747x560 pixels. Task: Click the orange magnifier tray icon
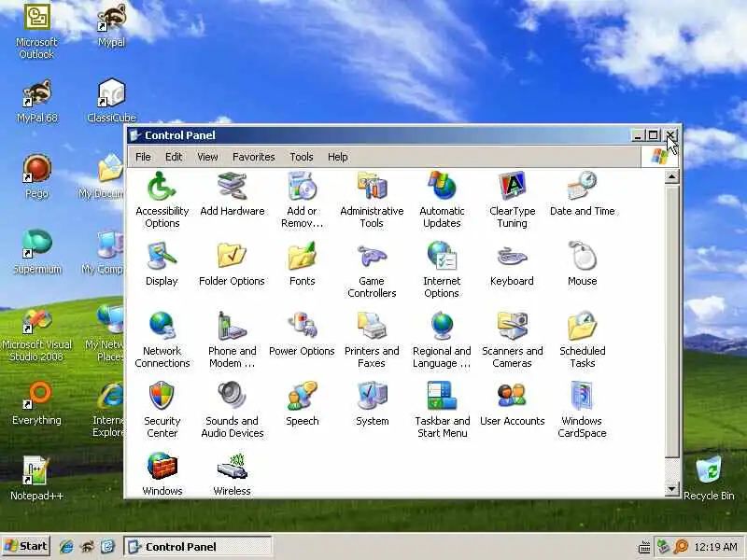pyautogui.click(x=682, y=546)
